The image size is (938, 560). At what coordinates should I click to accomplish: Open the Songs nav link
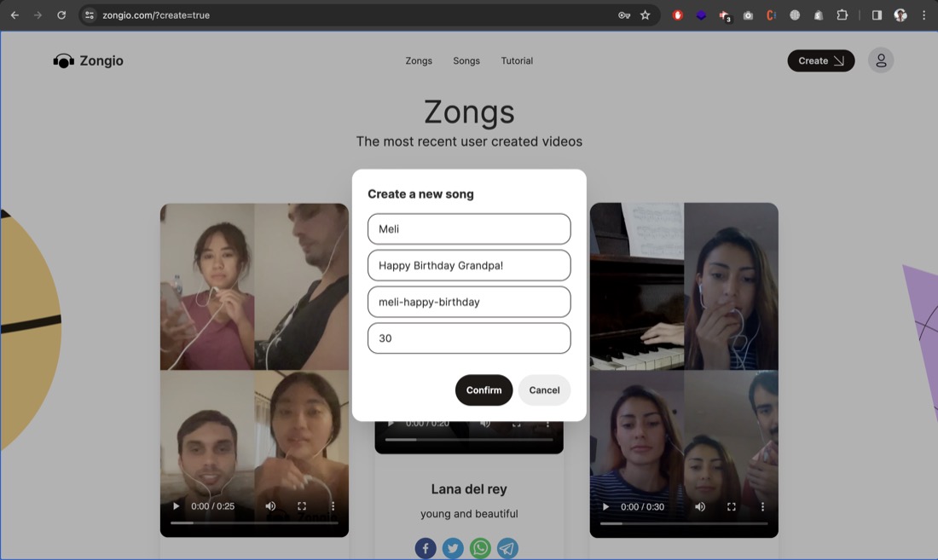466,61
